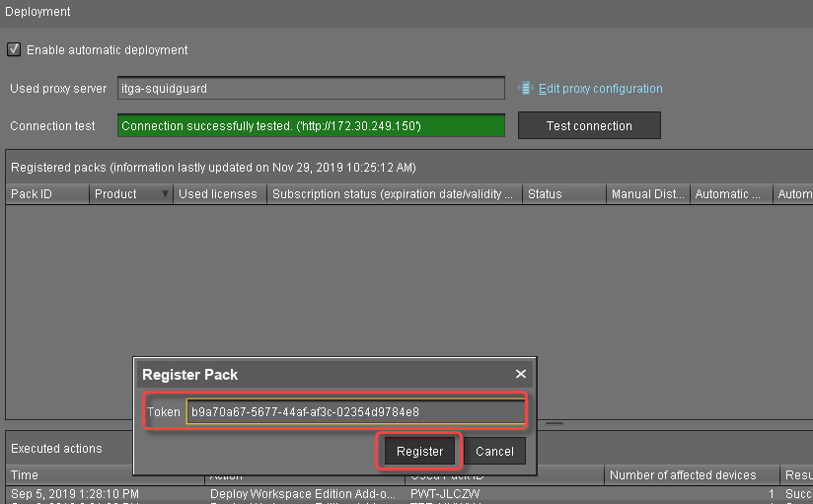Viewport: 813px width, 504px height.
Task: Open the Edit proxy configuration link
Action: (x=600, y=89)
